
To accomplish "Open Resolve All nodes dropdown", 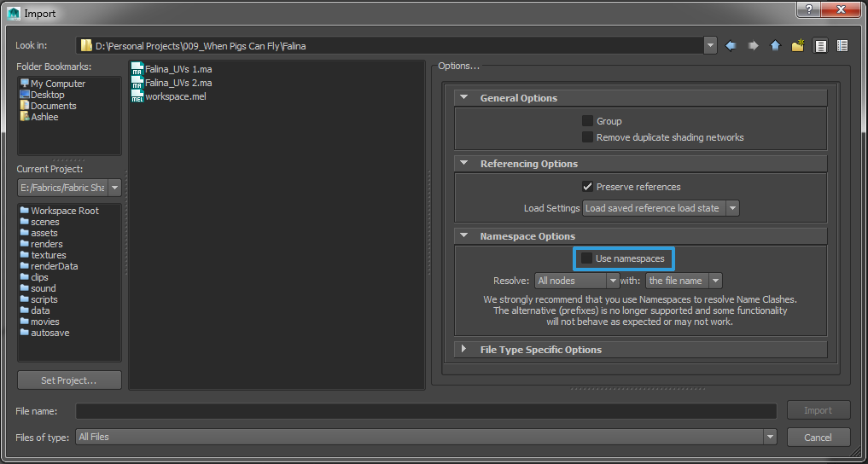I will tap(577, 281).
